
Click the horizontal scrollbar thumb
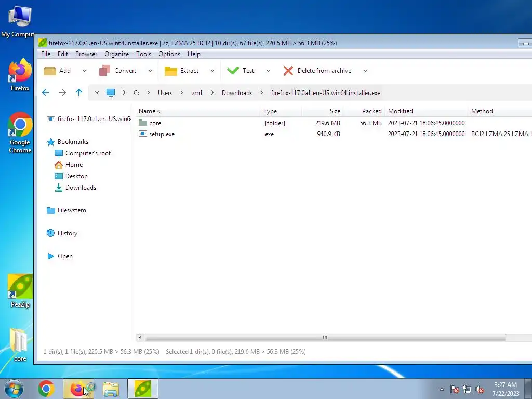click(325, 337)
